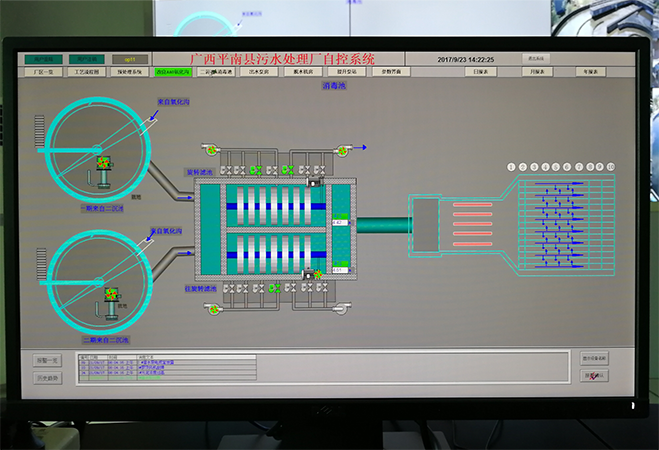Viewport: 659px width, 450px height.
Task: Click the alarm overview button at bottom-left
Action: pyautogui.click(x=49, y=360)
